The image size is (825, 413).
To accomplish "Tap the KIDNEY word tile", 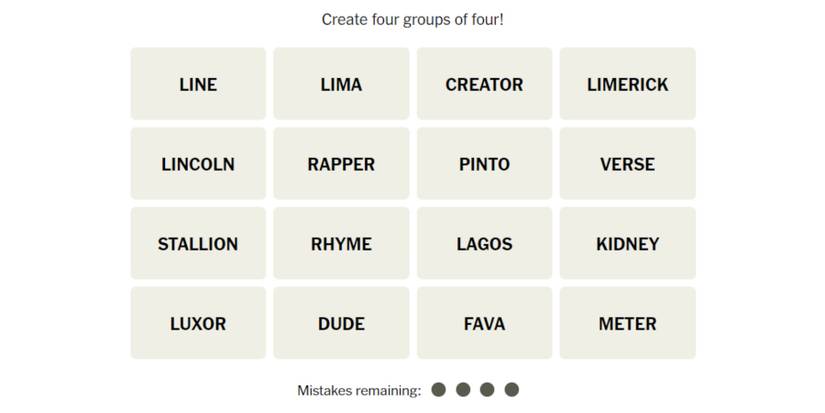I will point(627,244).
